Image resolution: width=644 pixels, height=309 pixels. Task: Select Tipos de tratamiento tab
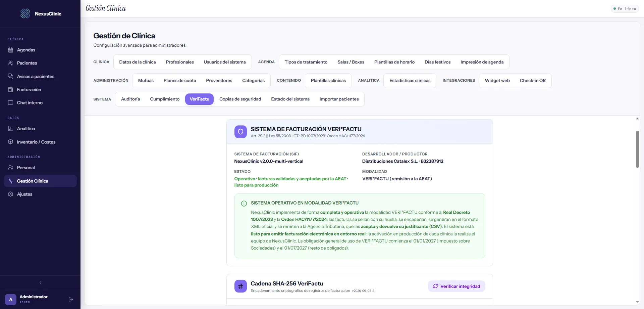tap(306, 62)
